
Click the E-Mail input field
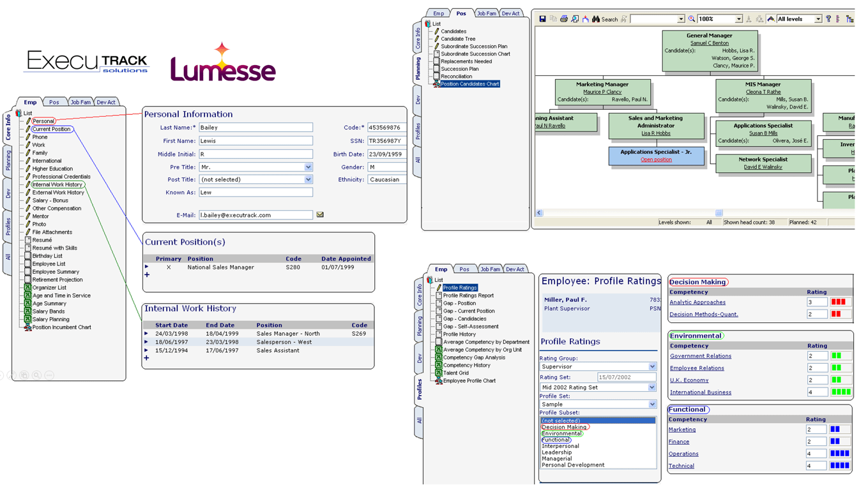click(x=255, y=215)
